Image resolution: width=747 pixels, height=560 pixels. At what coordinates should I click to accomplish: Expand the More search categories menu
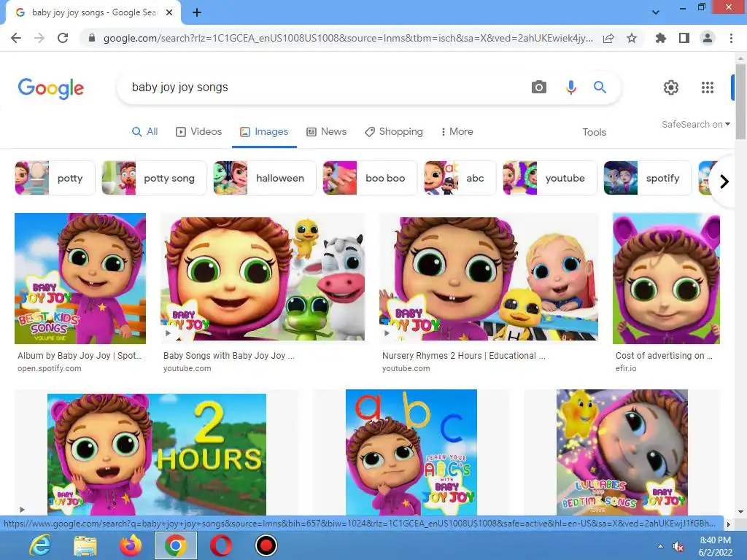click(457, 132)
